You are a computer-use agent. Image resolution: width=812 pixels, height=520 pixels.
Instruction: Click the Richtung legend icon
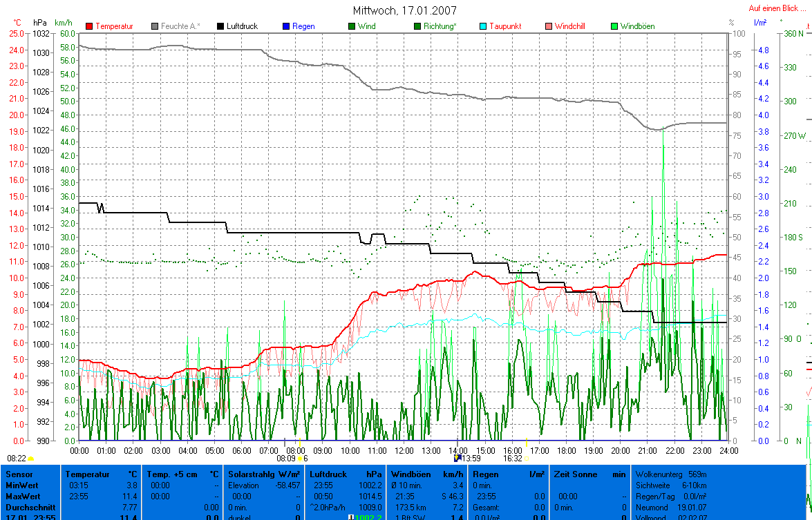[418, 26]
